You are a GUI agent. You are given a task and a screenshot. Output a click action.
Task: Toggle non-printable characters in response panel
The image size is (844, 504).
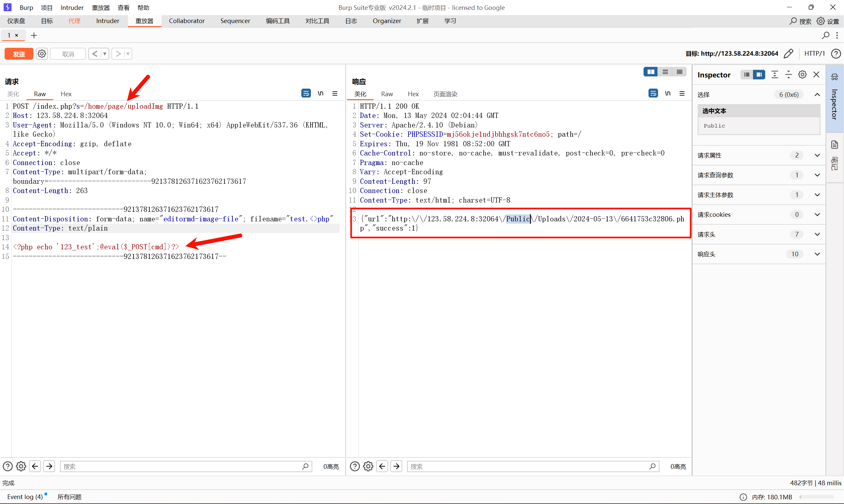(x=668, y=93)
